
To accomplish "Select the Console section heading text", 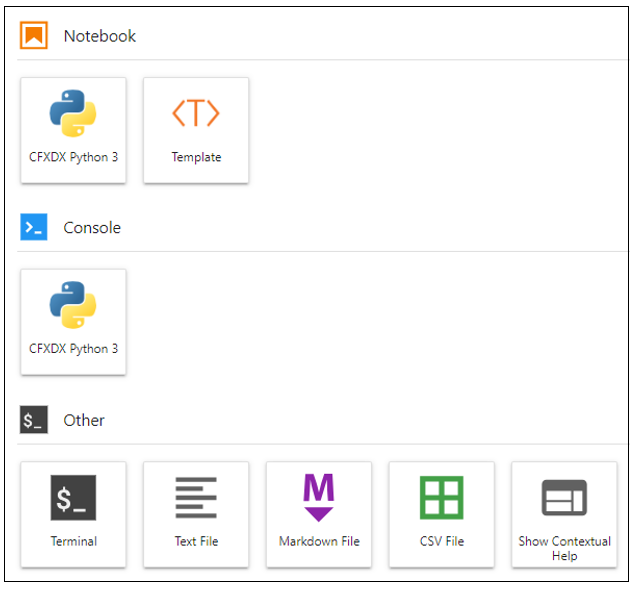I will coord(92,228).
